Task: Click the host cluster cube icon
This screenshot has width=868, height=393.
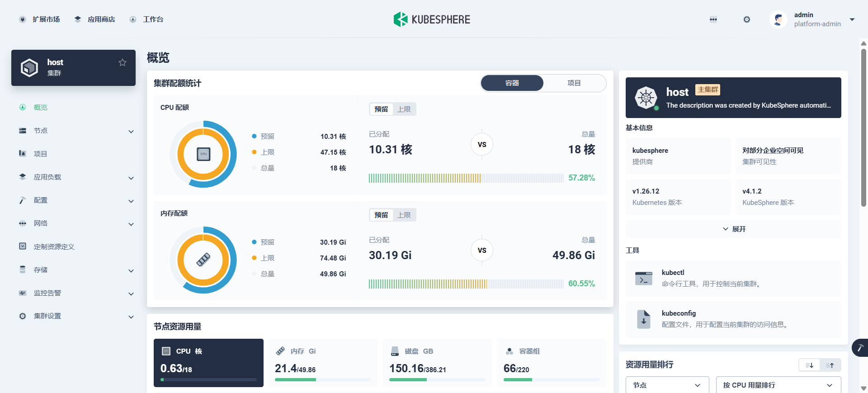Action: point(29,68)
